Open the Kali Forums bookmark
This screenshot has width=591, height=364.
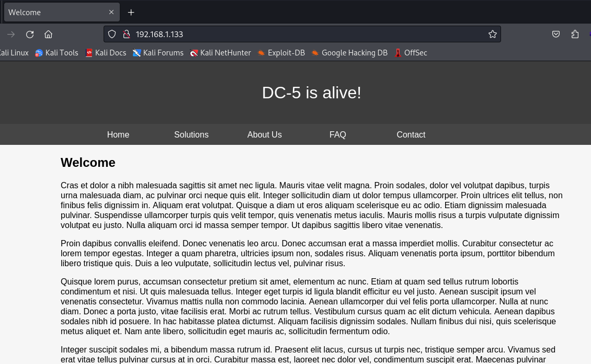158,53
